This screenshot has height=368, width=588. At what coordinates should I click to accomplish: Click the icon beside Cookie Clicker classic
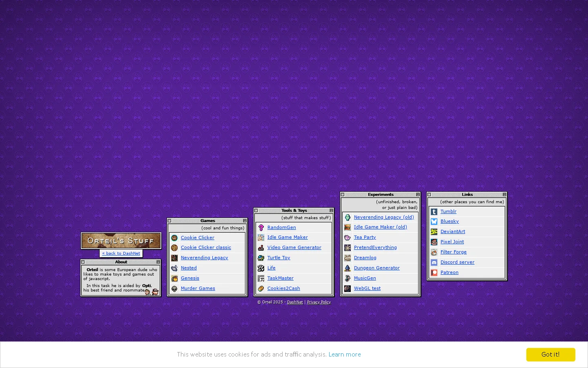[x=174, y=248]
